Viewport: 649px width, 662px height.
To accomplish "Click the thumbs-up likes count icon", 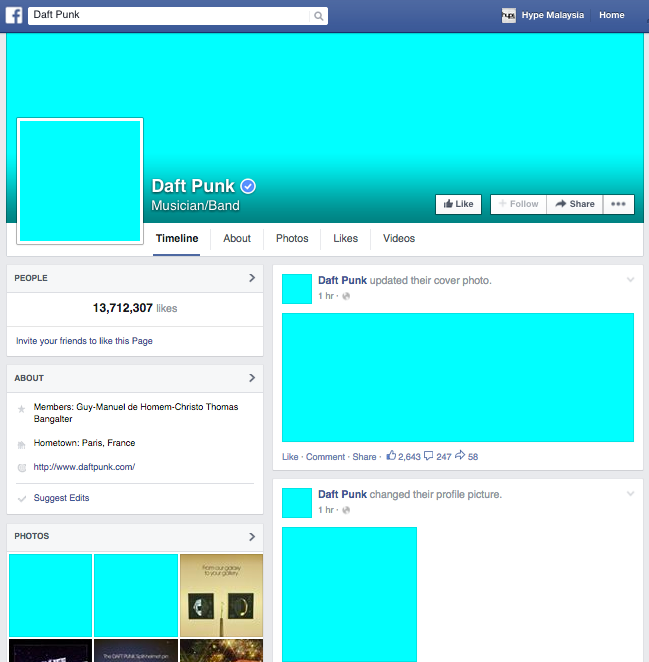I will point(392,456).
